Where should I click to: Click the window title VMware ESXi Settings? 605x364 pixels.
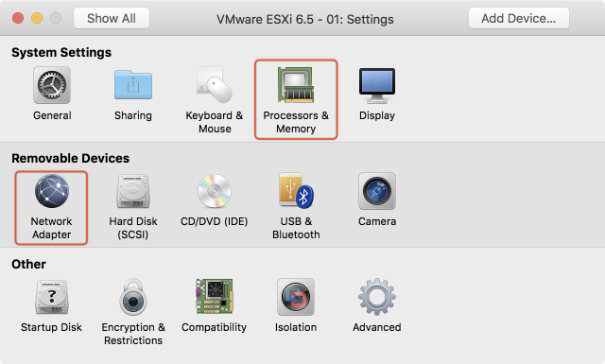tap(304, 19)
